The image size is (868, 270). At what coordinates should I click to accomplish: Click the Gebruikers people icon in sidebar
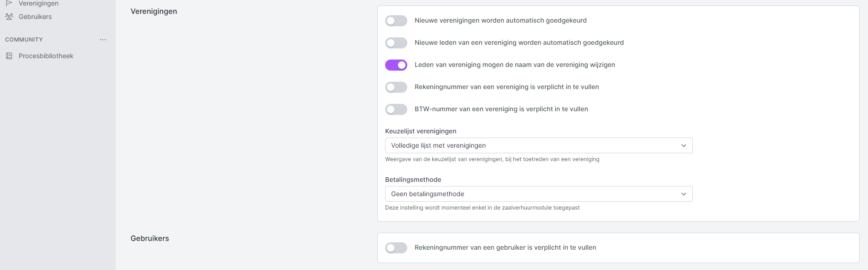coord(9,17)
